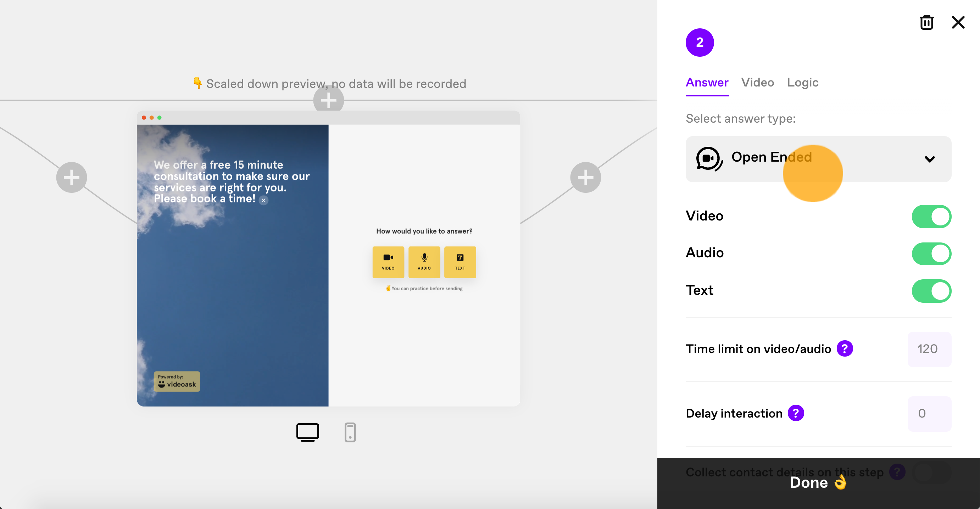Screen dimensions: 980x509
Task: Click the time limit field showing 120
Action: click(x=929, y=349)
